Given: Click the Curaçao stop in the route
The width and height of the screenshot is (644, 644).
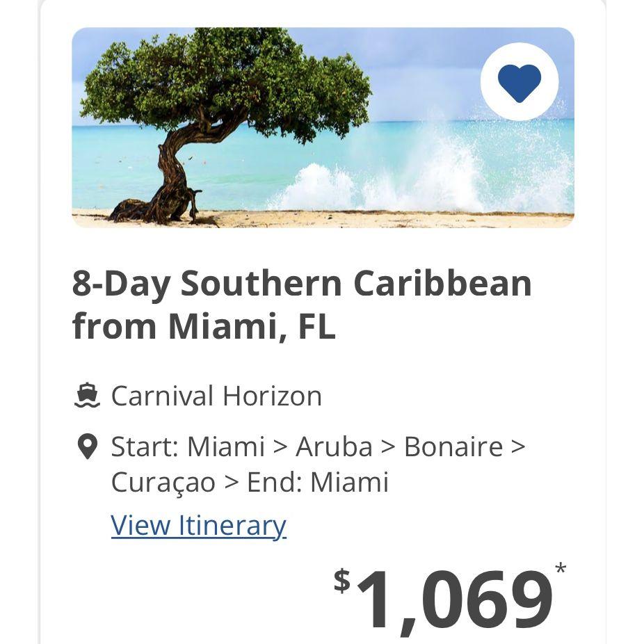Looking at the screenshot, I should (163, 482).
